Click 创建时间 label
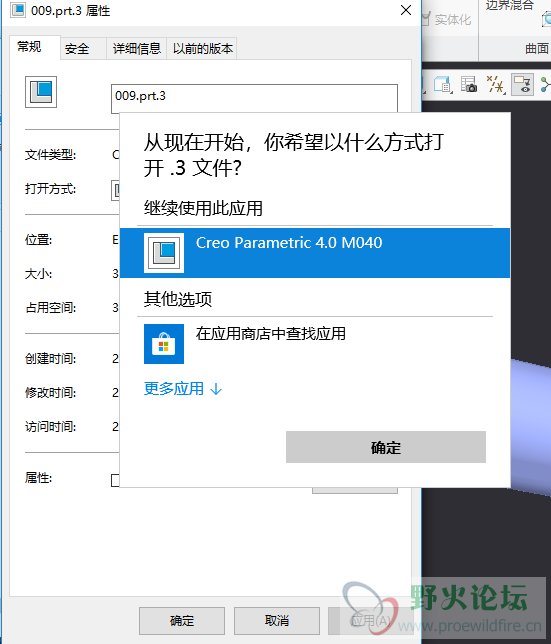551x644 pixels. (x=51, y=359)
